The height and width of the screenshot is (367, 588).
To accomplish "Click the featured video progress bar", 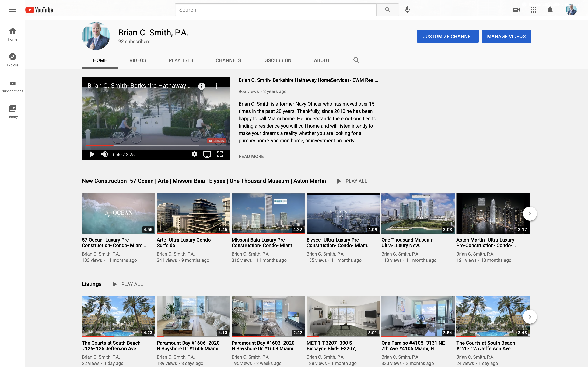I will (x=156, y=146).
